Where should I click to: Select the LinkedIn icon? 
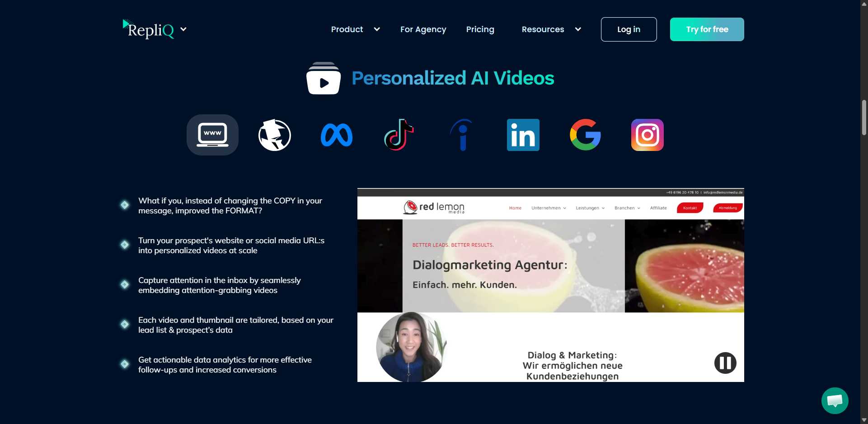[x=523, y=135]
